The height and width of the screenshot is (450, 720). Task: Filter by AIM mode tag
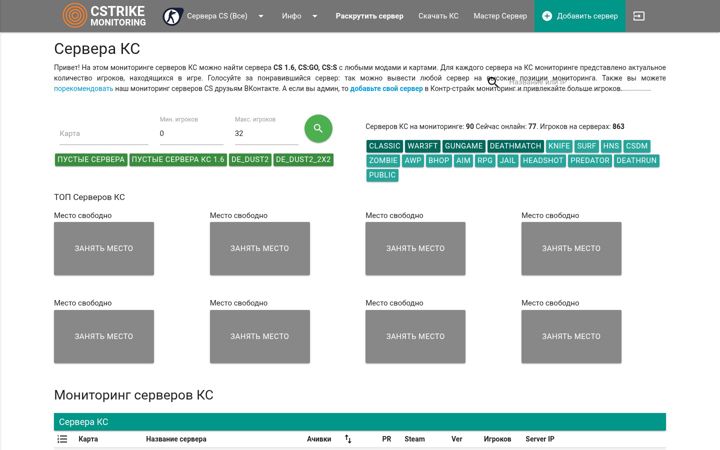tap(463, 160)
